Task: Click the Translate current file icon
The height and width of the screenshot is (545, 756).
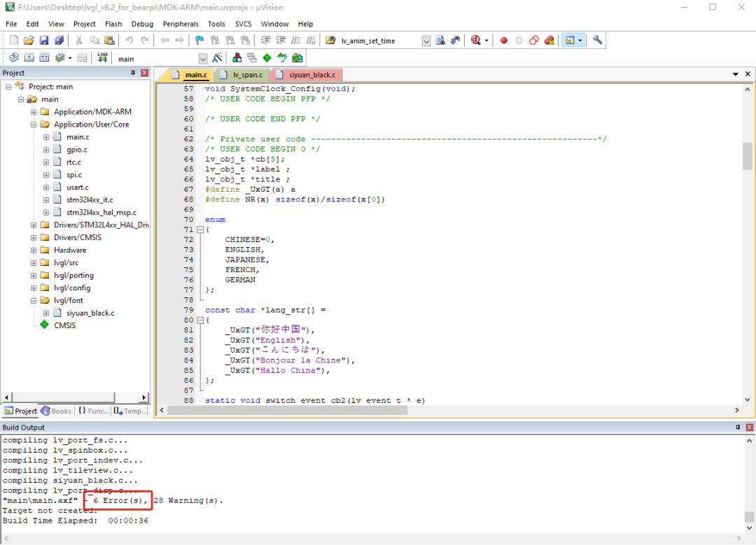Action: 14,58
